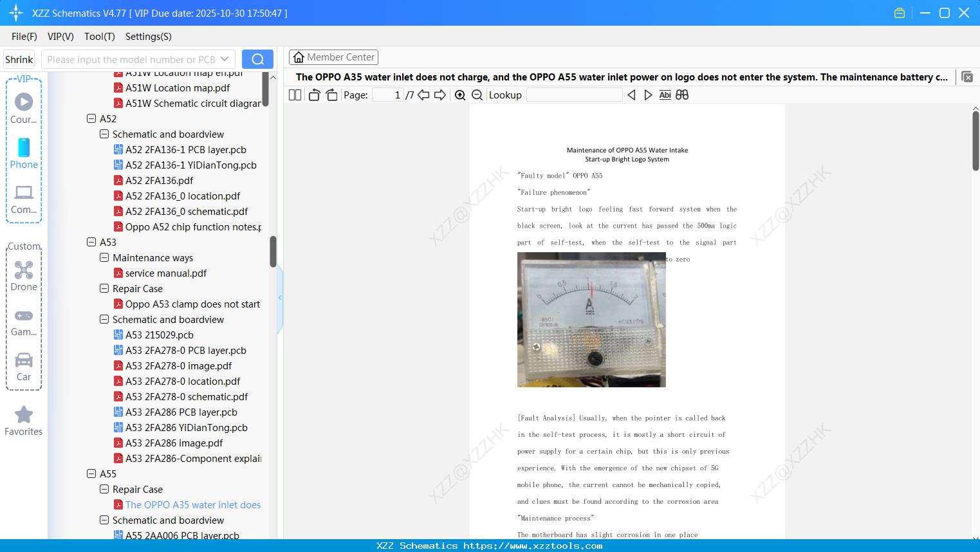The height and width of the screenshot is (552, 980).
Task: Open the xzztools.com link in status bar
Action: [x=533, y=546]
